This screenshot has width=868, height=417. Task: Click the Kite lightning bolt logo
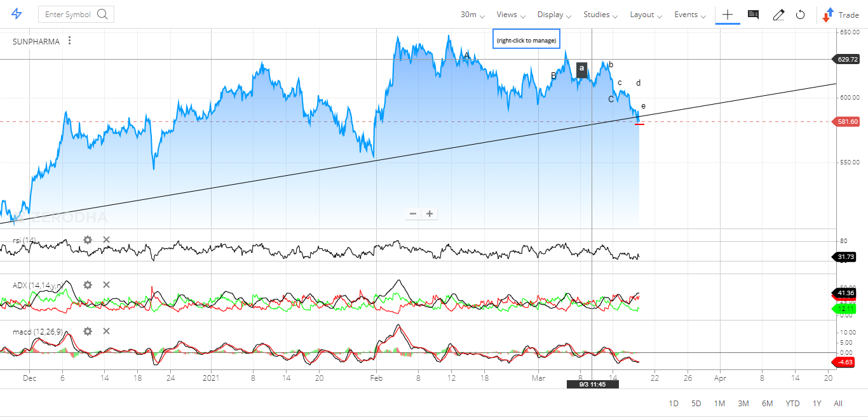pos(17,14)
